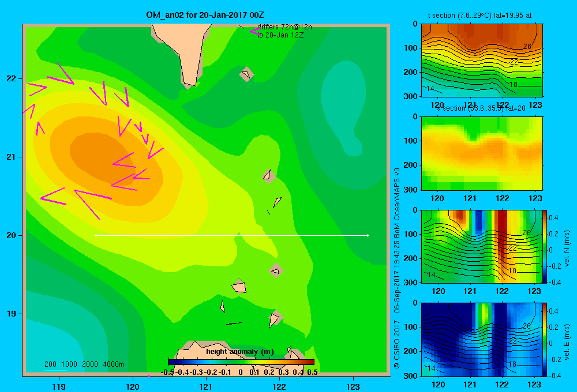Click latitude label 21 on main map
Image resolution: width=577 pixels, height=392 pixels.
[x=12, y=157]
